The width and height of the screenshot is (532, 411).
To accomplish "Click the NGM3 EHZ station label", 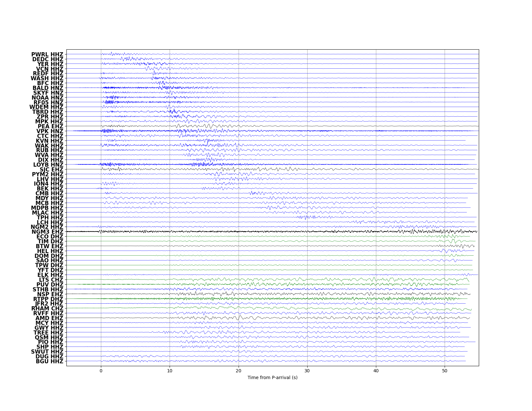I will [x=47, y=232].
